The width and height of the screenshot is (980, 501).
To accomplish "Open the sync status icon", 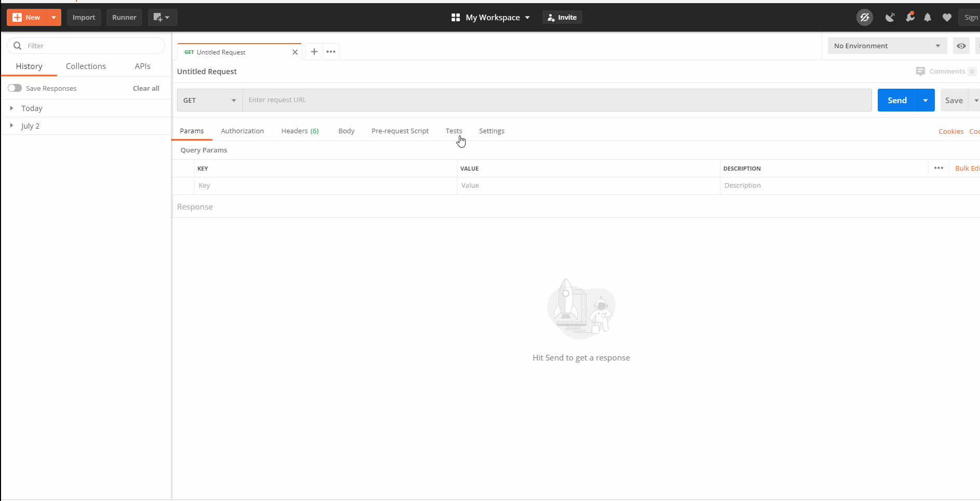I will [865, 17].
